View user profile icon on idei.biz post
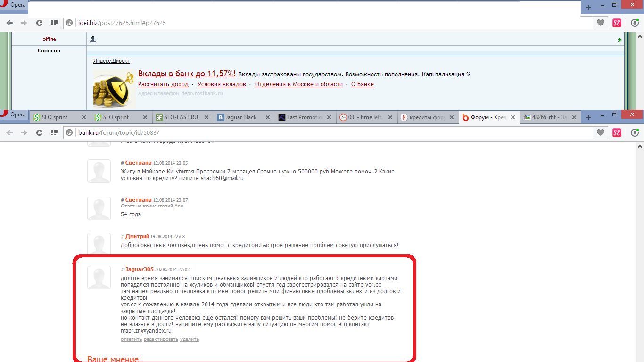644x362 pixels. point(93,39)
